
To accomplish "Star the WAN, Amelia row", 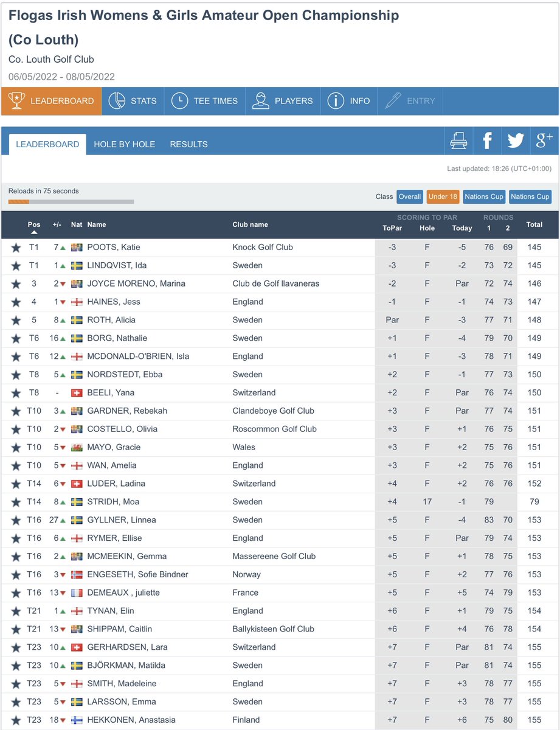I will (15, 466).
